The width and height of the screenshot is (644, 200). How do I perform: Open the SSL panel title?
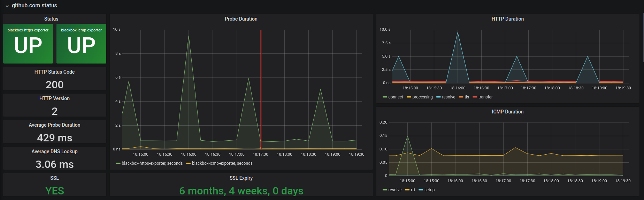pos(54,178)
